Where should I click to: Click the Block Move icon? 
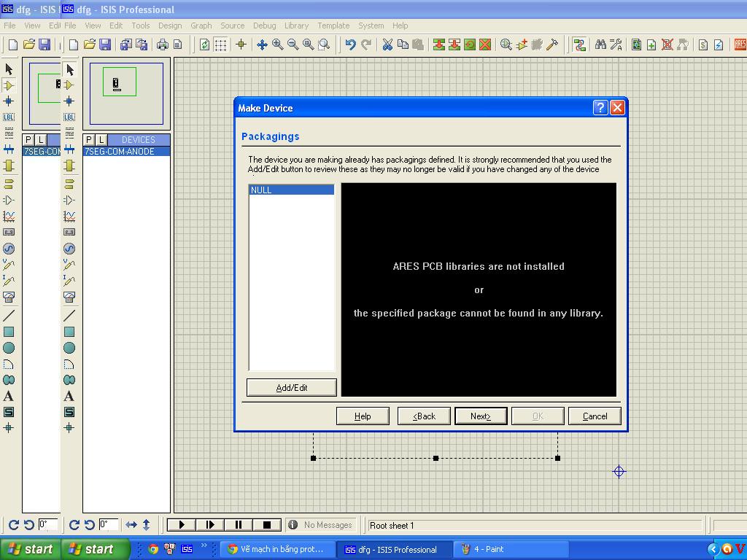click(x=454, y=44)
